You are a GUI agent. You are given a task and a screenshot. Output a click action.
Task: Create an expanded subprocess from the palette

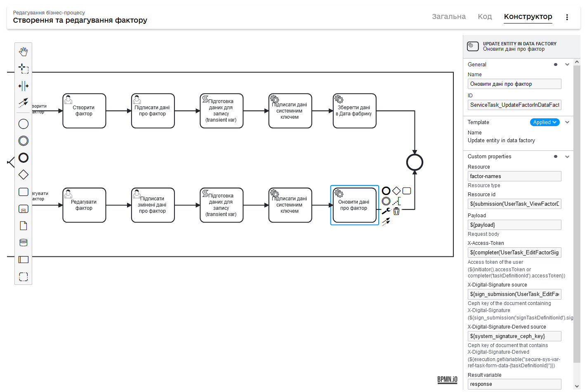pos(24,209)
